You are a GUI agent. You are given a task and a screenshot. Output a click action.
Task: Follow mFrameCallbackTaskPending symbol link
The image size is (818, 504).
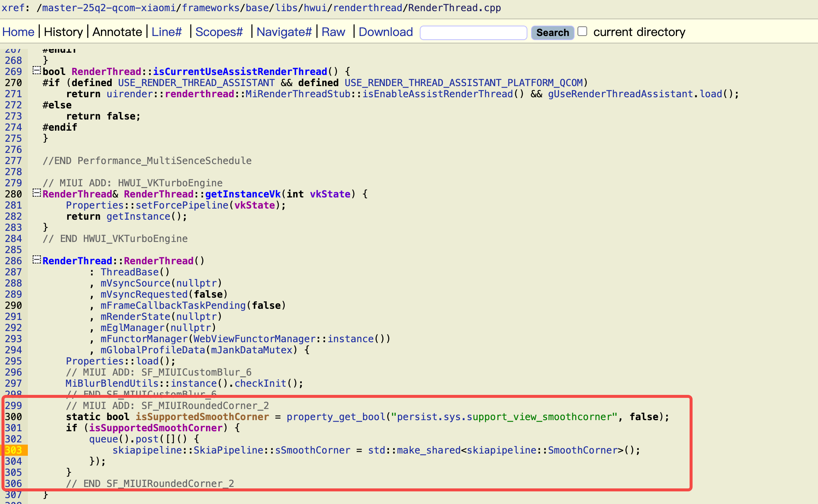173,305
